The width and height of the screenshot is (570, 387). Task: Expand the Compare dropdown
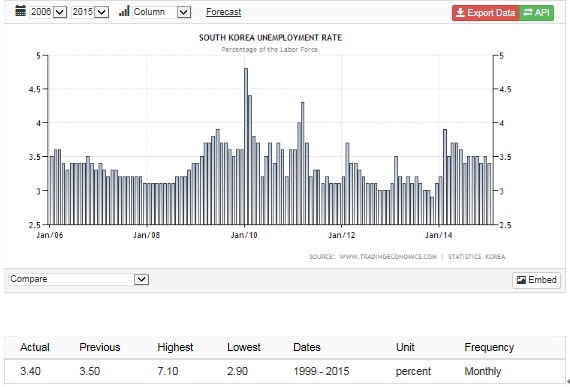[x=79, y=279]
